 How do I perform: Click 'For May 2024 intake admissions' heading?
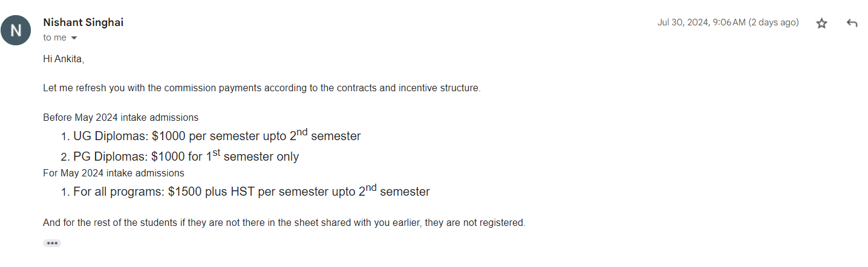[114, 173]
